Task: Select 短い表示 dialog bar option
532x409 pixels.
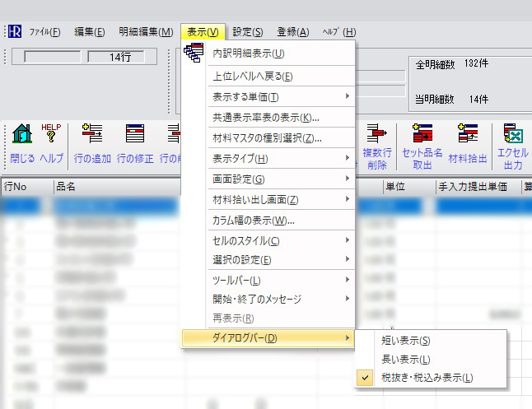Action: point(406,340)
